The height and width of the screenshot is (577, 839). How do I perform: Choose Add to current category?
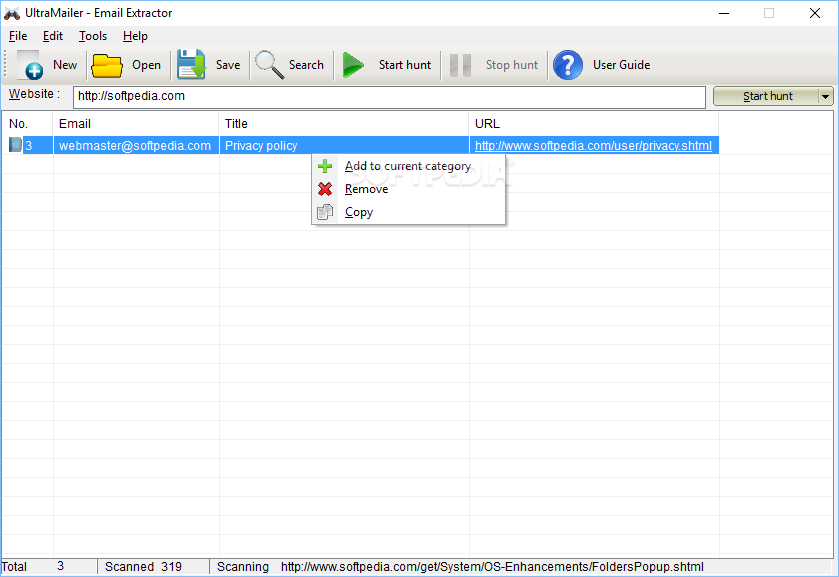point(408,166)
